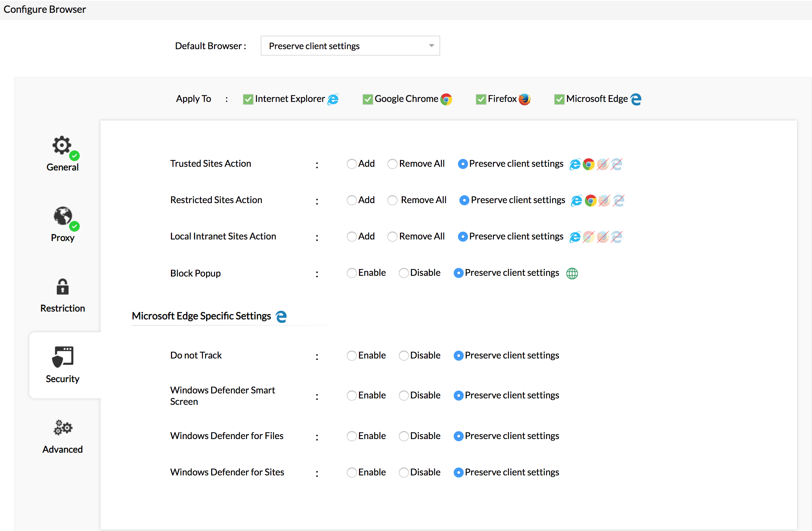
Task: Click Chrome icon in Trusted Sites row
Action: point(588,164)
